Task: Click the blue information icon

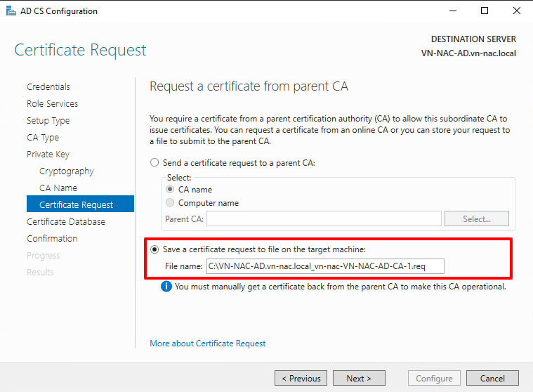Action: [x=166, y=287]
